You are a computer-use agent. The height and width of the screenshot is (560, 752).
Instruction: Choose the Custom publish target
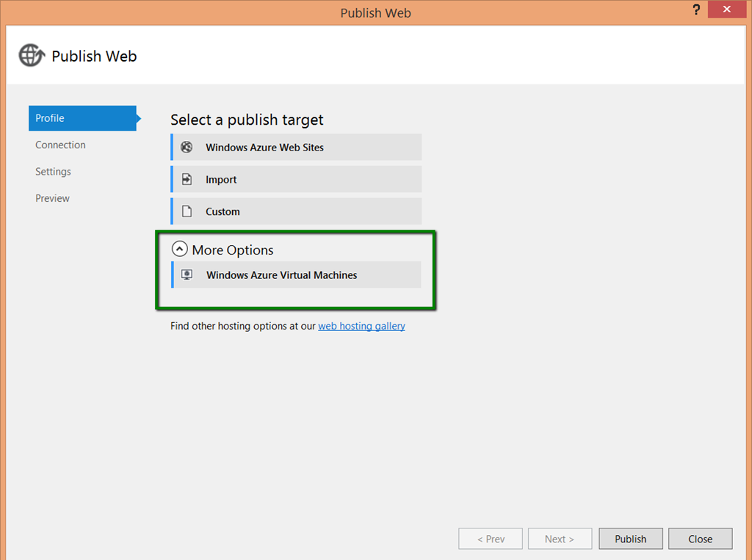296,211
